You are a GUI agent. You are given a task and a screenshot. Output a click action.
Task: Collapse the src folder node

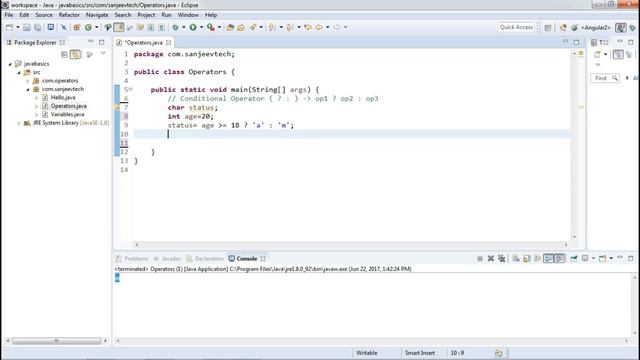coord(19,73)
